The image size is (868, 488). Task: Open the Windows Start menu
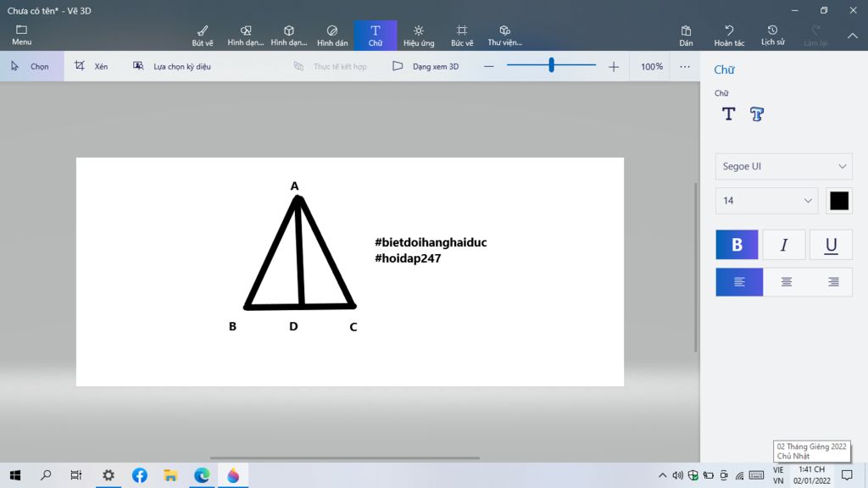coord(15,475)
